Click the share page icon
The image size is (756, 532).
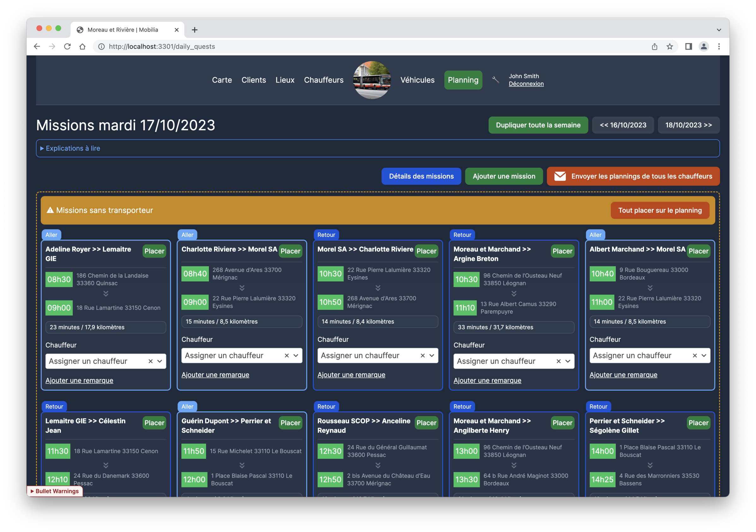coord(655,46)
